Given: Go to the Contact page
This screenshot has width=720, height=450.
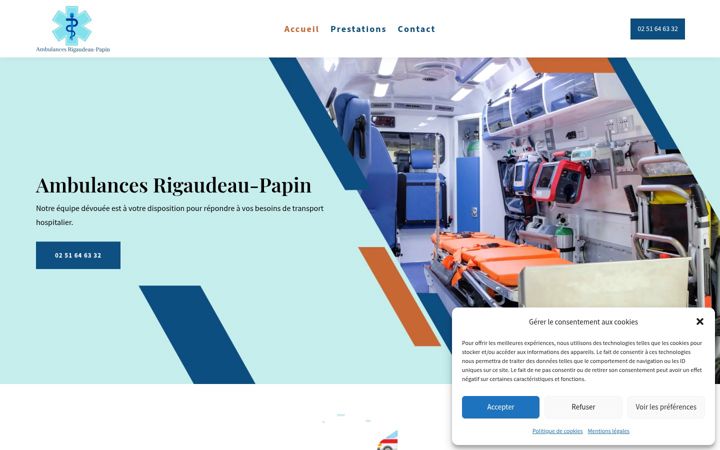Looking at the screenshot, I should coord(416,29).
